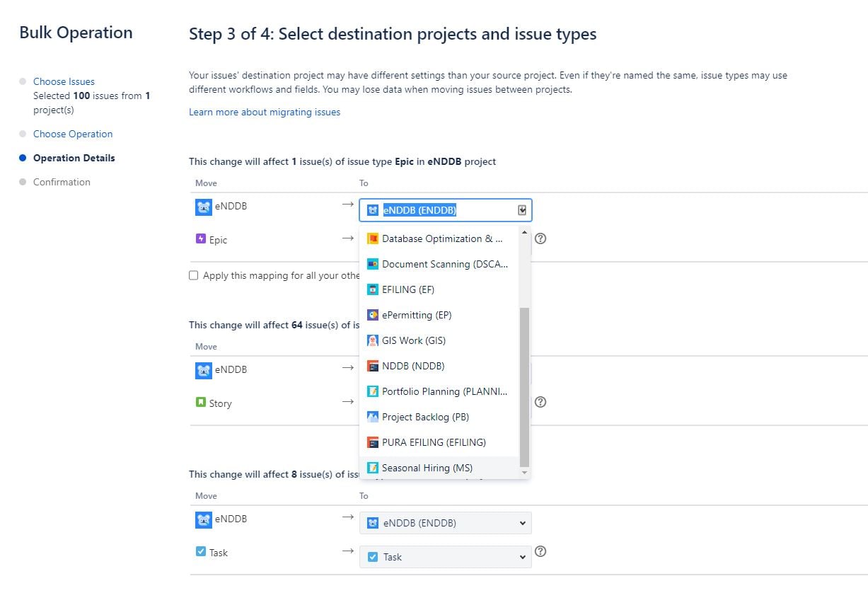Open help icon beside Epic type dropdown
868x593 pixels.
click(540, 238)
